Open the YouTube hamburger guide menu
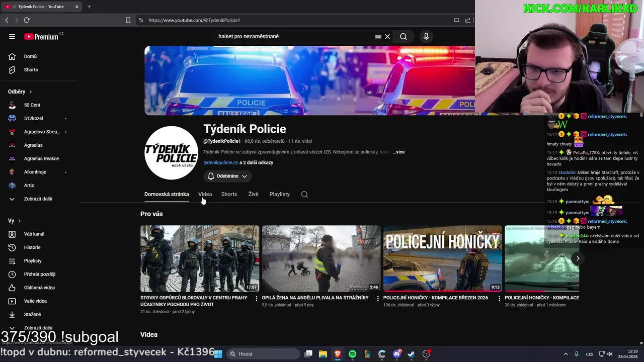 click(12, 36)
